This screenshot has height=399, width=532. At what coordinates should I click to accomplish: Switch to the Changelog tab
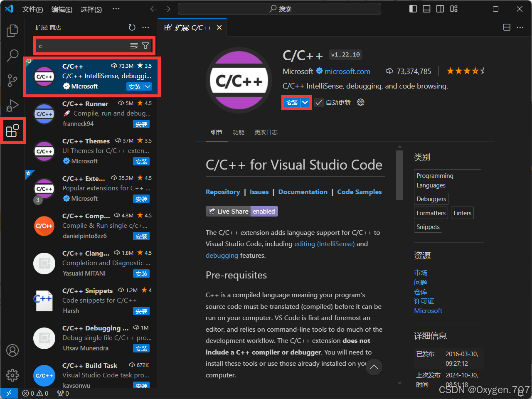266,132
